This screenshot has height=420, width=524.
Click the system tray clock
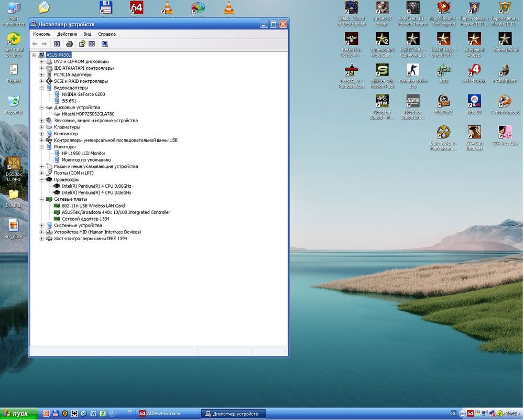tap(511, 414)
